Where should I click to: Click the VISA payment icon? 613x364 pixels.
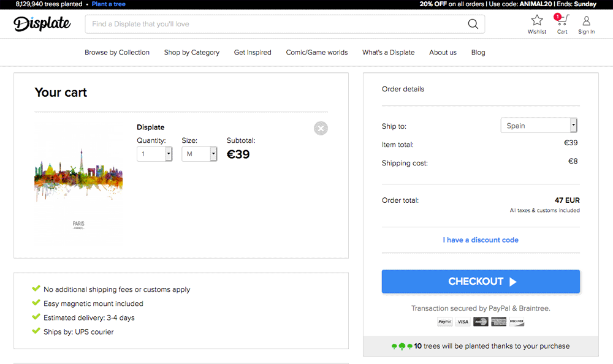point(463,322)
